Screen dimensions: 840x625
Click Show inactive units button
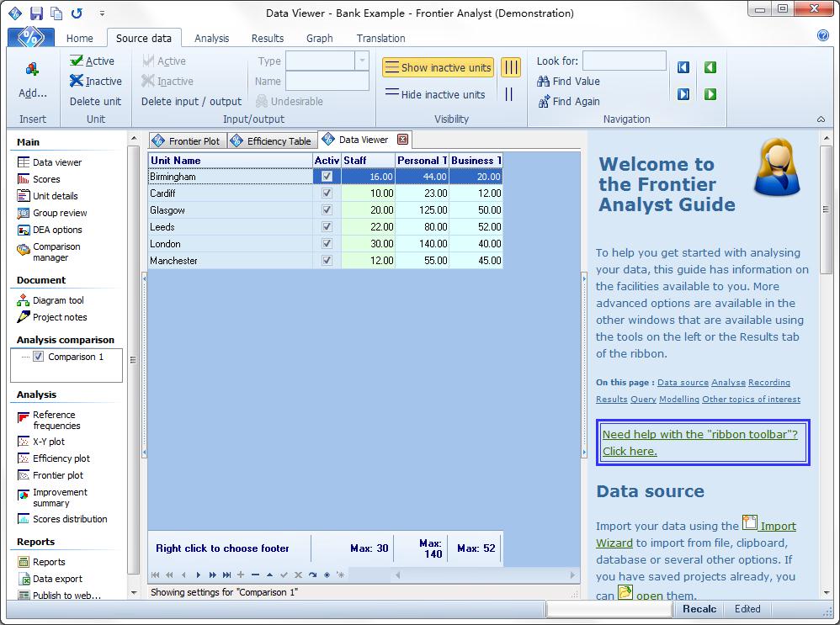click(438, 68)
